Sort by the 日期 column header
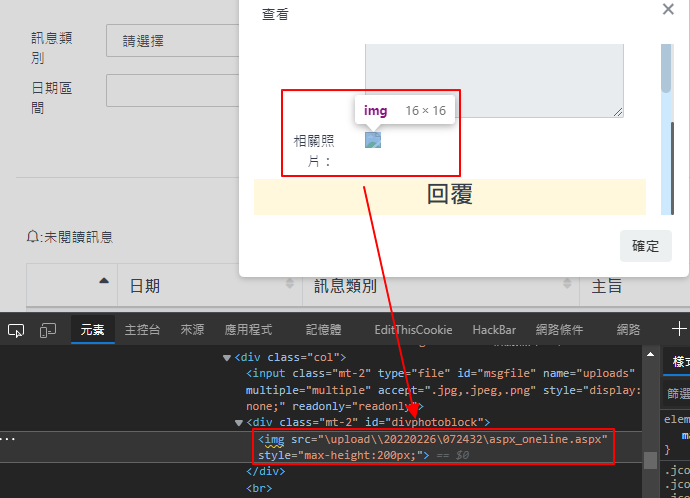690x498 pixels. click(210, 286)
